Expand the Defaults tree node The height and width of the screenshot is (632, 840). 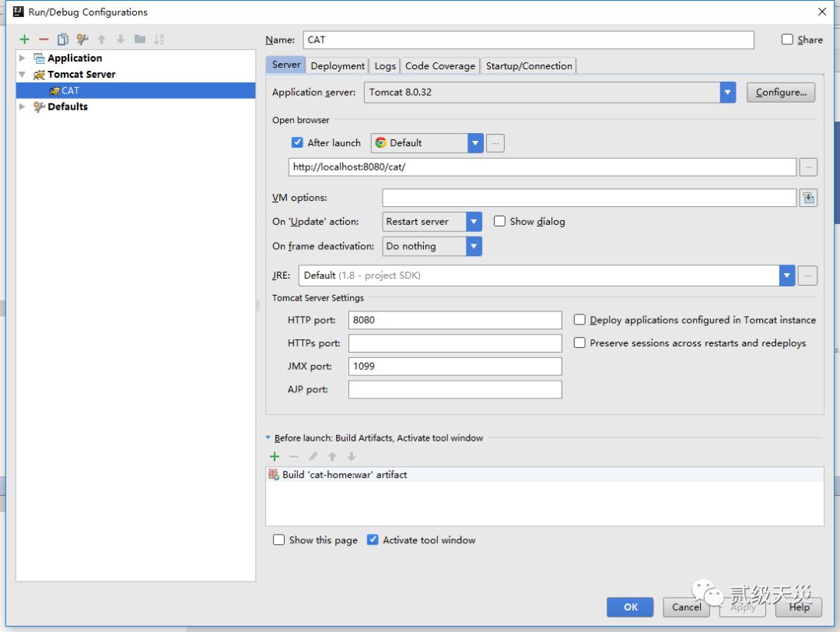(23, 107)
